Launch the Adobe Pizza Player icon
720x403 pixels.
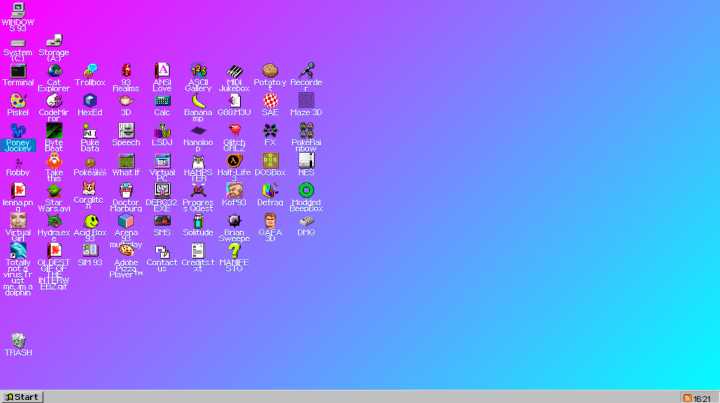tap(126, 251)
